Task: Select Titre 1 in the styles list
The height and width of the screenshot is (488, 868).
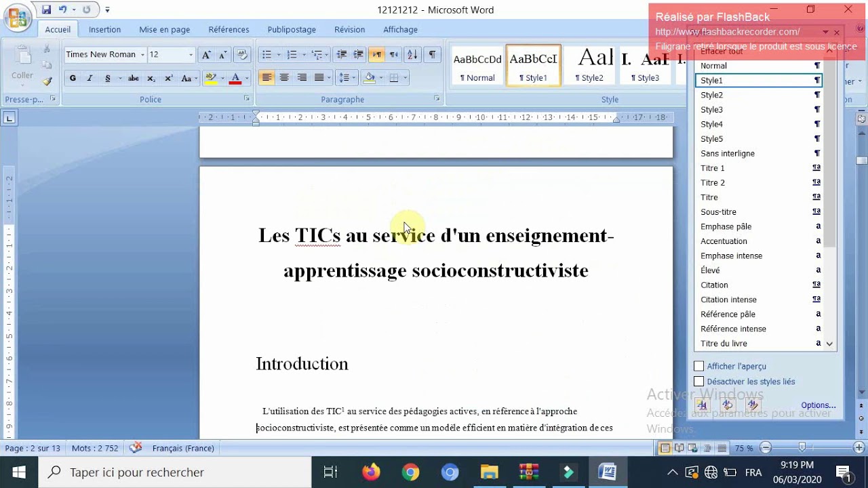Action: (759, 168)
